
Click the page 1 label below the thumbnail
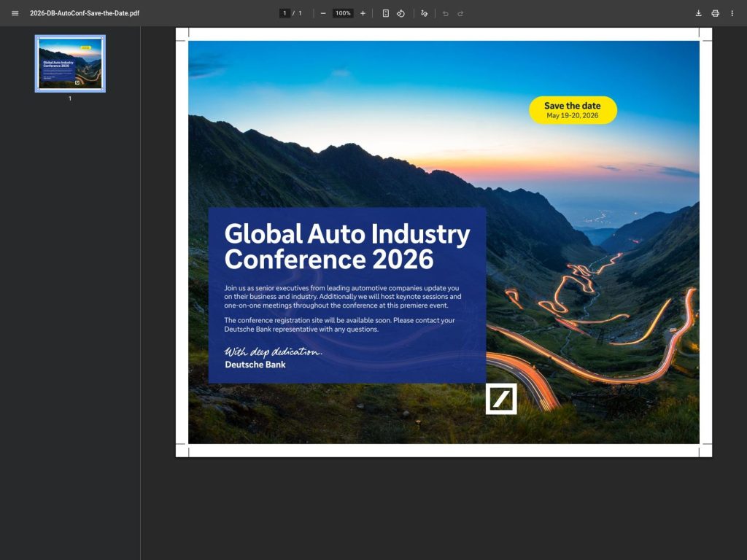(x=69, y=98)
